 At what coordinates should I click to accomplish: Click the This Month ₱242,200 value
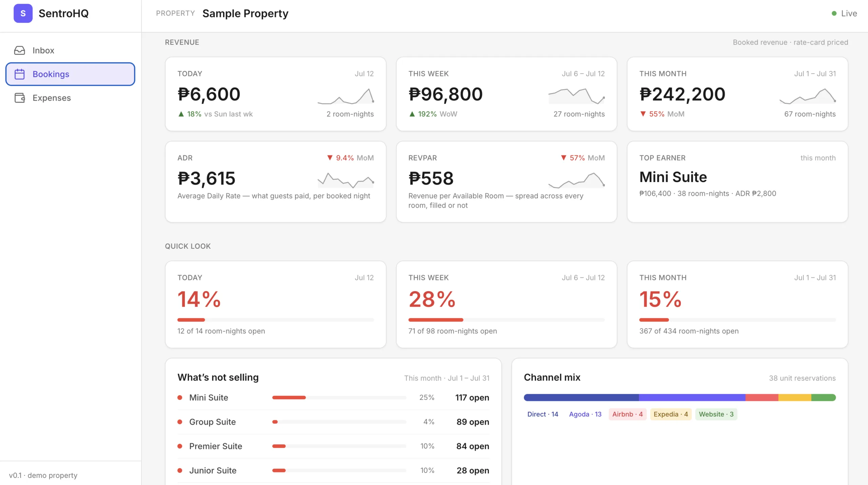(682, 94)
